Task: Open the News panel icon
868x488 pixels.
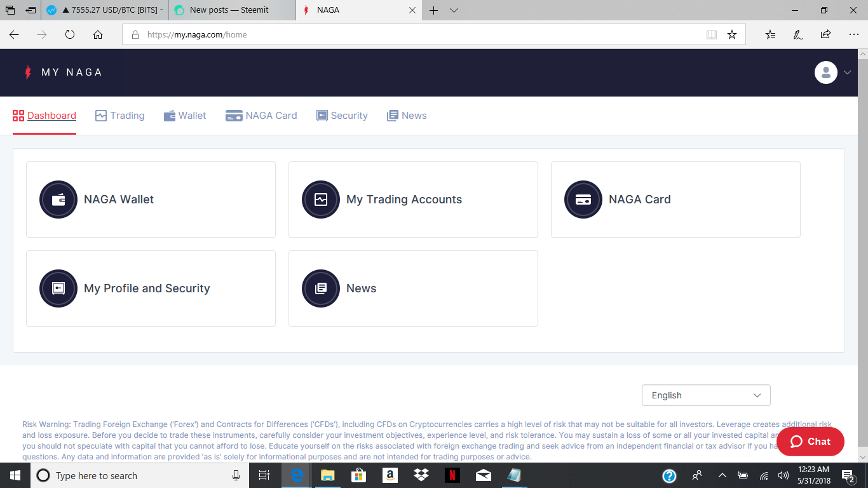Action: click(321, 288)
